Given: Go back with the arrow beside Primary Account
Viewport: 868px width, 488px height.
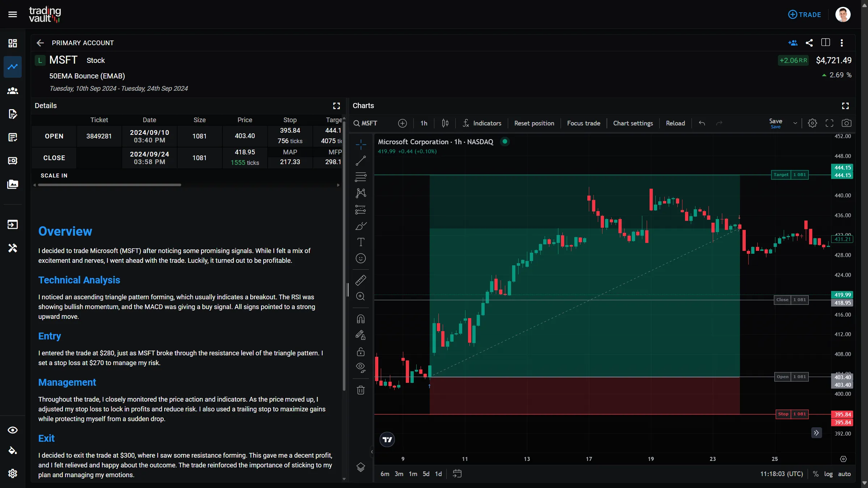Looking at the screenshot, I should (x=40, y=43).
